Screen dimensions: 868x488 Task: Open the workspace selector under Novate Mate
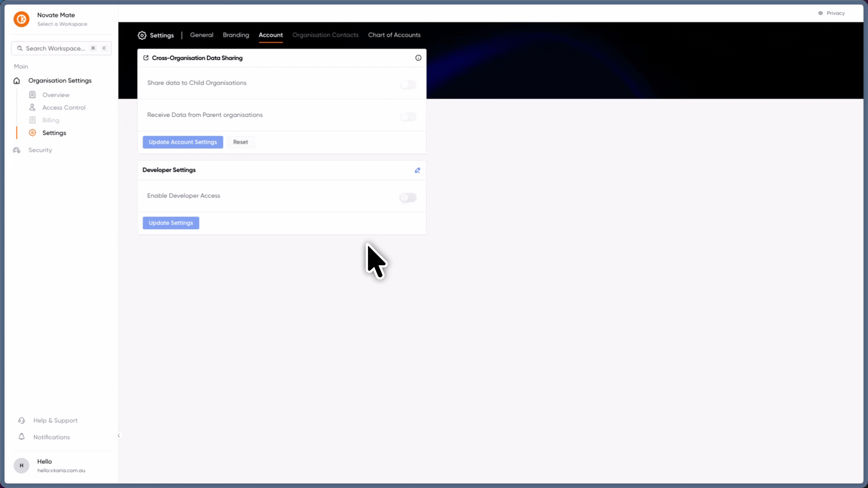pyautogui.click(x=62, y=24)
